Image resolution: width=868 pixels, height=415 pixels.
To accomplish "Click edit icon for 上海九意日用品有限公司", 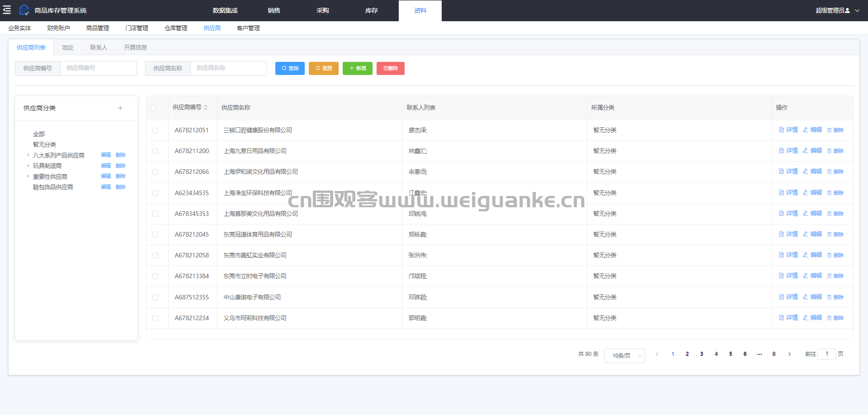I will point(805,151).
